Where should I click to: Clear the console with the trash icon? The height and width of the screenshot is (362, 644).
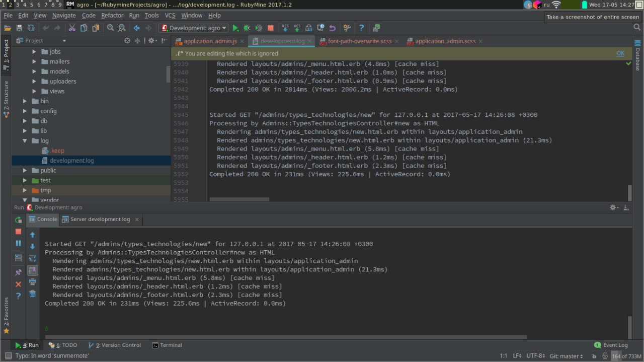33,294
